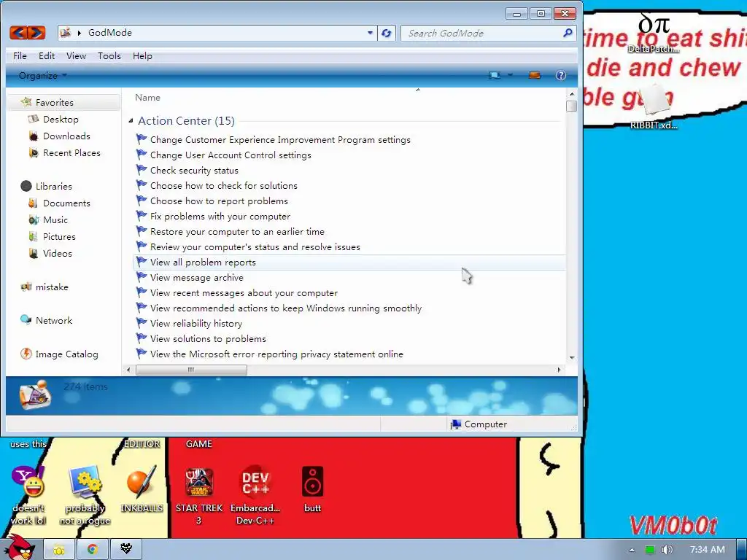
Task: Open the Pictures library
Action: pos(59,236)
